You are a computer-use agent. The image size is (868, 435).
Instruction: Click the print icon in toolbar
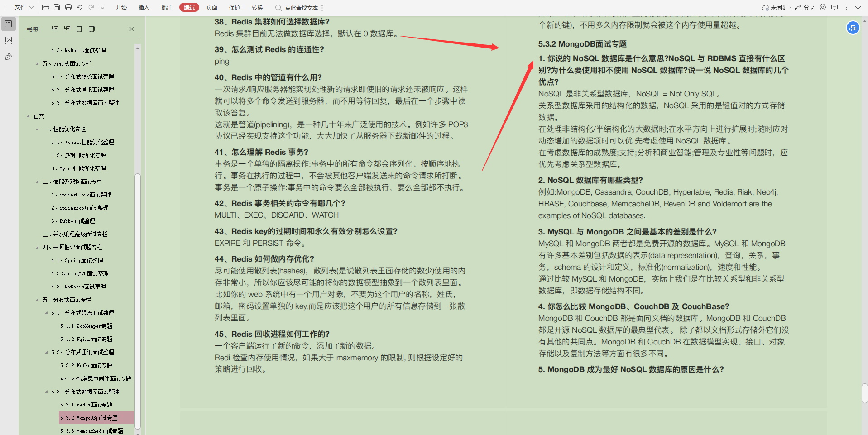[68, 7]
